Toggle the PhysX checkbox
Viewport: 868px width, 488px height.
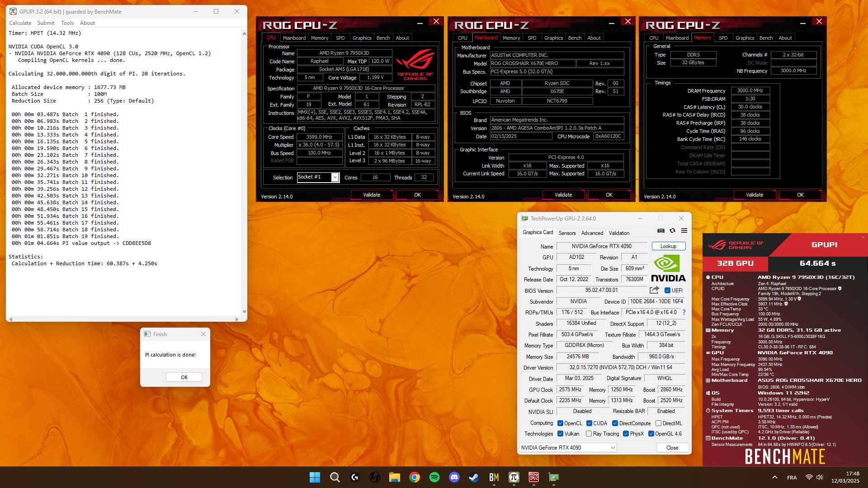626,434
